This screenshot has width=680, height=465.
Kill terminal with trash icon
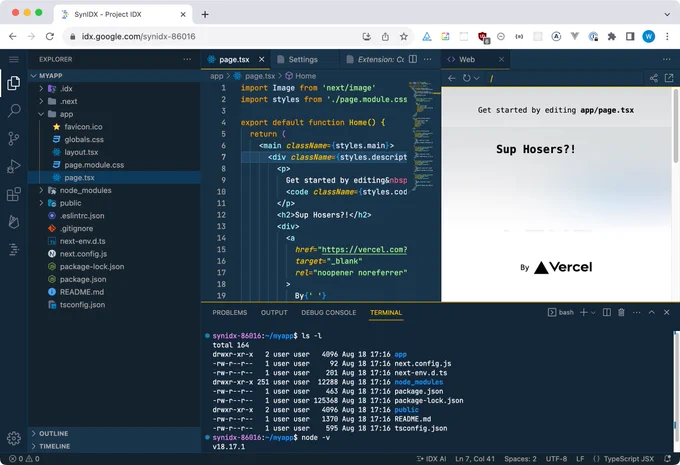(x=621, y=312)
